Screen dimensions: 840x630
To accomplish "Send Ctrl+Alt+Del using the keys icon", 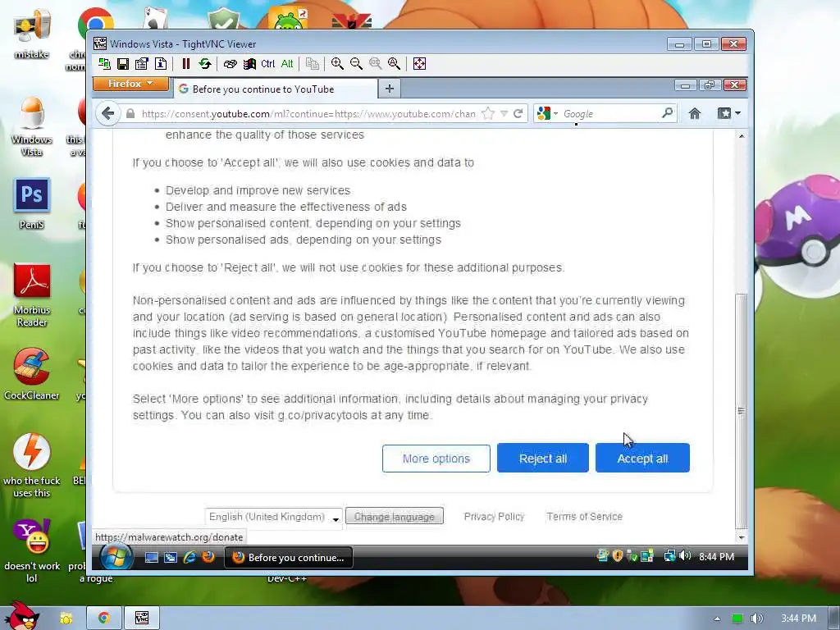I will (x=231, y=64).
